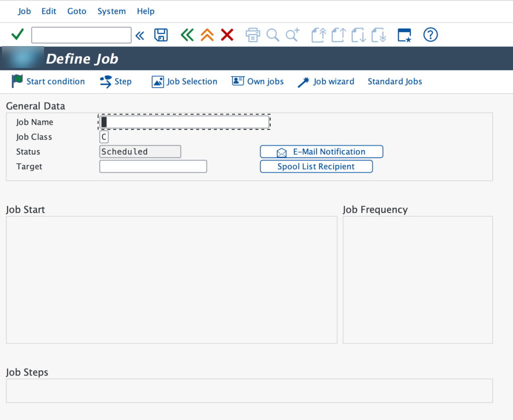Click the green checkmark Enter icon

click(18, 35)
